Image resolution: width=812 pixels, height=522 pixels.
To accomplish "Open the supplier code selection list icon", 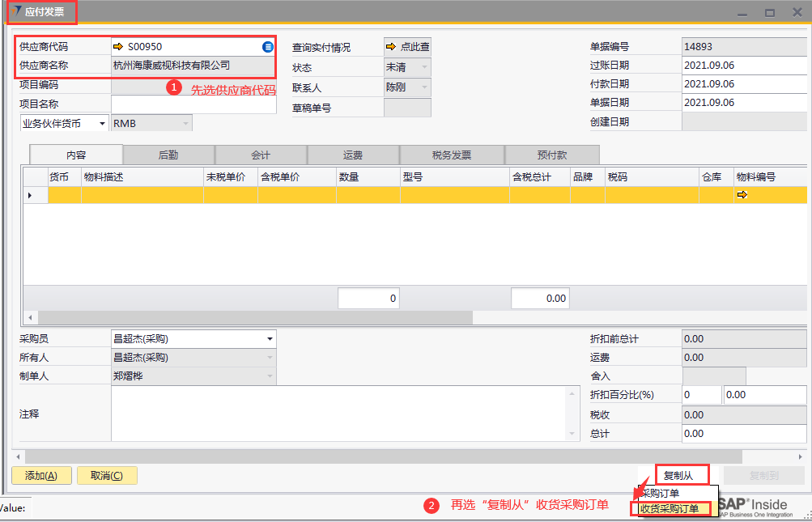I will click(x=268, y=47).
